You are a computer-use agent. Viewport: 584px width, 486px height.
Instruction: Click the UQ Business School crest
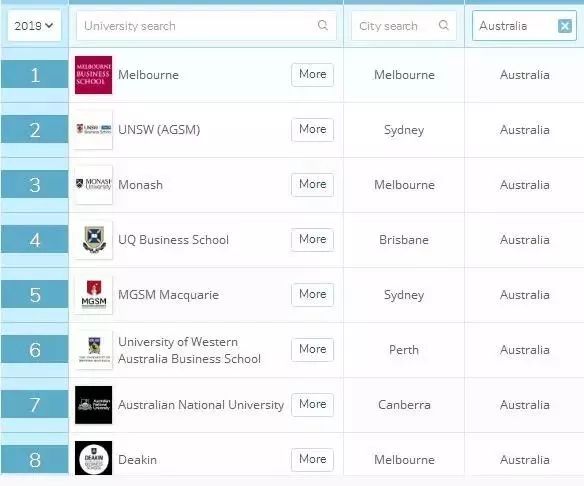(93, 239)
